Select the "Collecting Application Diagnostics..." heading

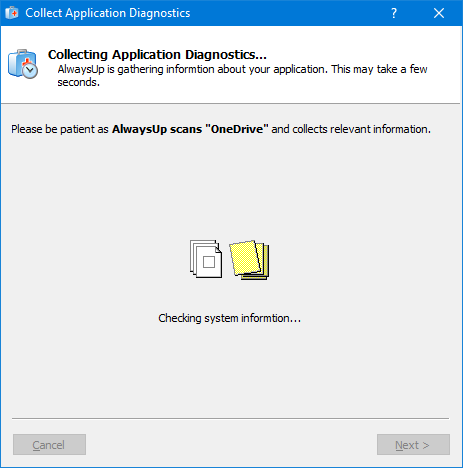(x=157, y=55)
